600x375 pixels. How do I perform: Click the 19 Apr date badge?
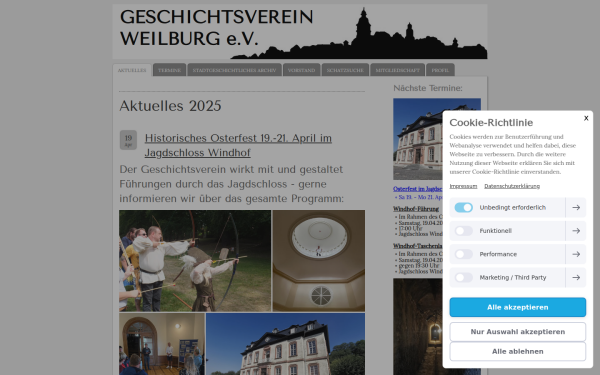128,140
